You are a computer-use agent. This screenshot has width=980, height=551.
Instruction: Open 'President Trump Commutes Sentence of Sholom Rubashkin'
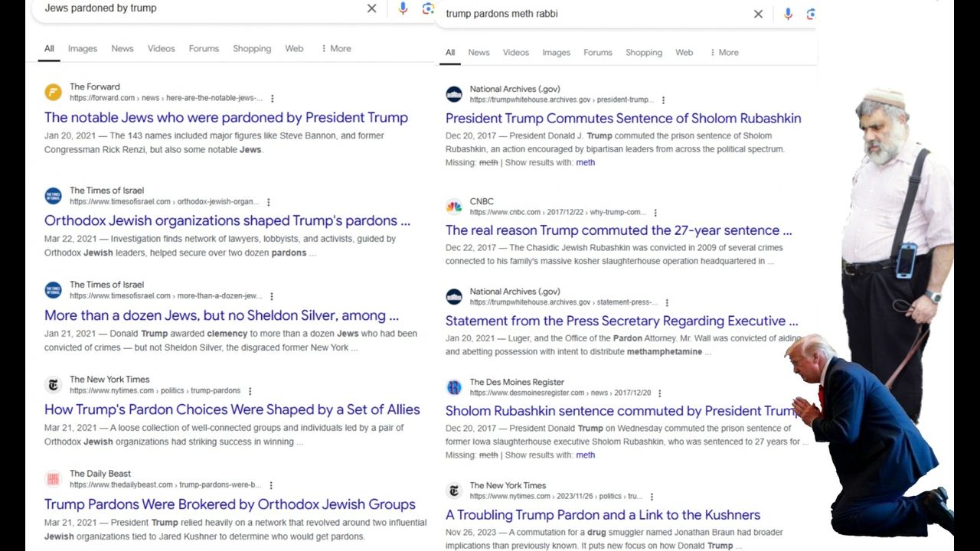(x=623, y=118)
